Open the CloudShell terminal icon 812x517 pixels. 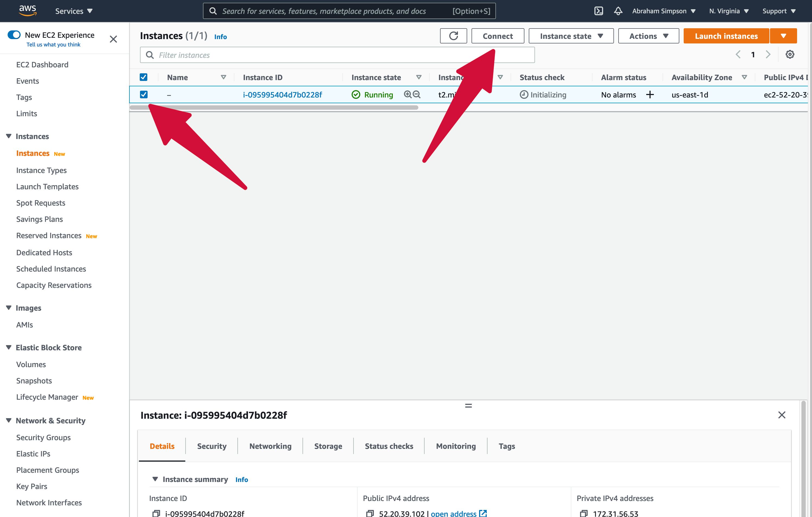[x=598, y=11]
